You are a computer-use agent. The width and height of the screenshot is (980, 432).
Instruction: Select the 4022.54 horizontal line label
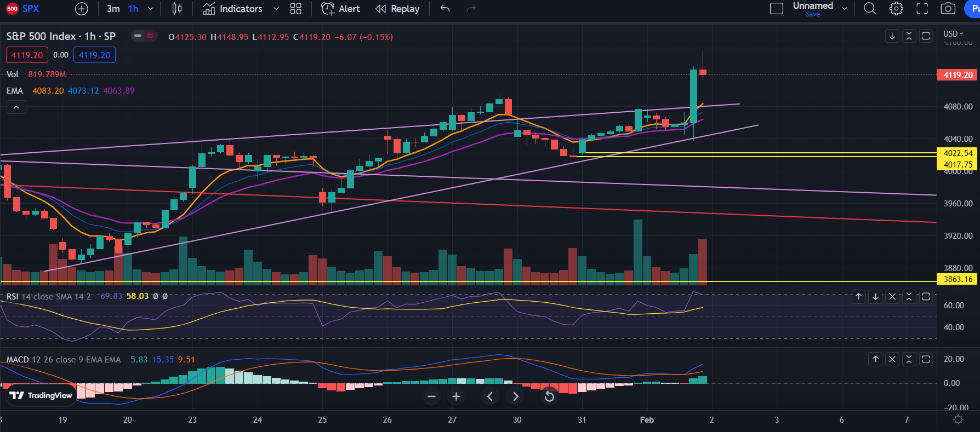[958, 153]
